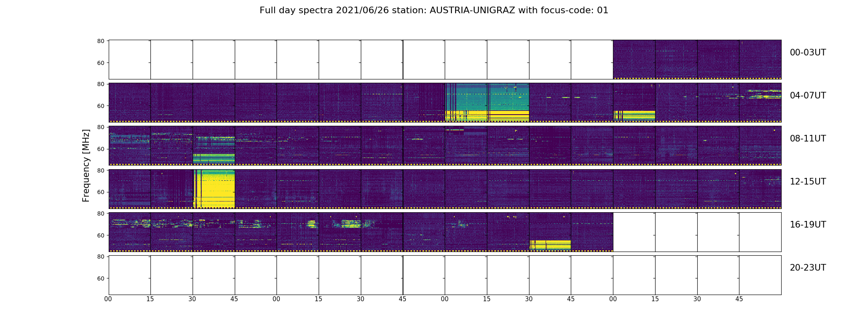Click the rightmost '30' time-axis tick label
This screenshot has height=331, width=868.
pos(697,299)
